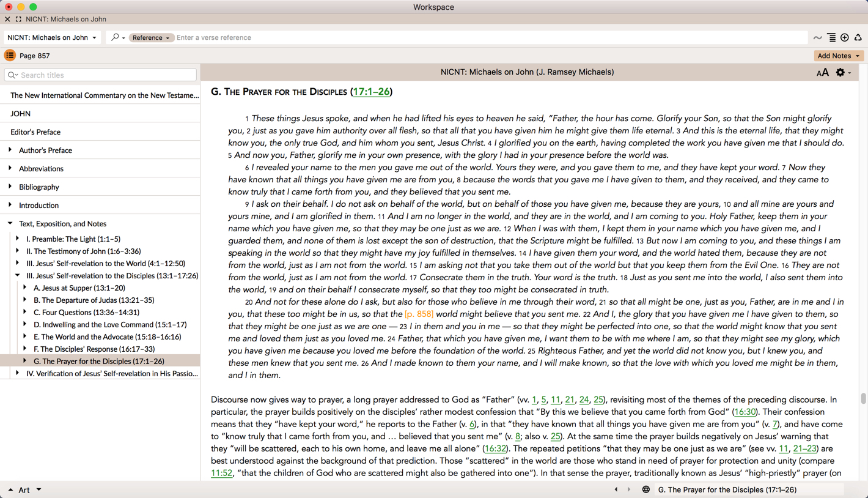Click the vertical scrollbar thumb of the text pane
Viewport: 868px width, 498px height.
(863, 398)
